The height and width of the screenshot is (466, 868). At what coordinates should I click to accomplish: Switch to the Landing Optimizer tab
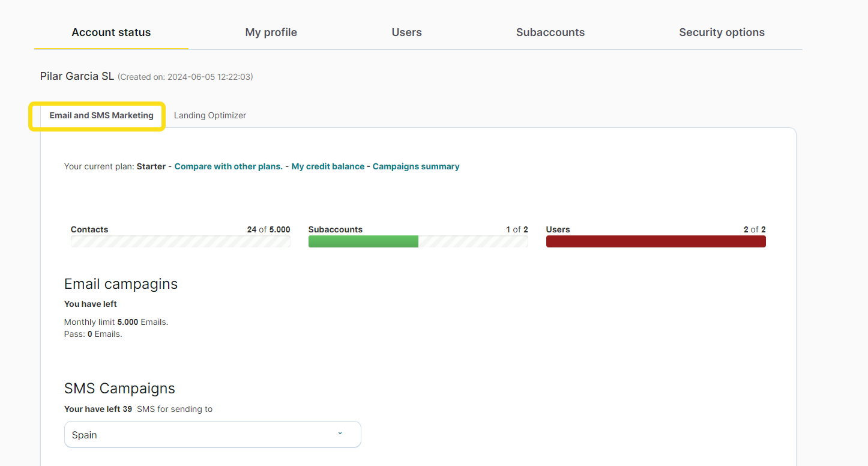pos(209,115)
